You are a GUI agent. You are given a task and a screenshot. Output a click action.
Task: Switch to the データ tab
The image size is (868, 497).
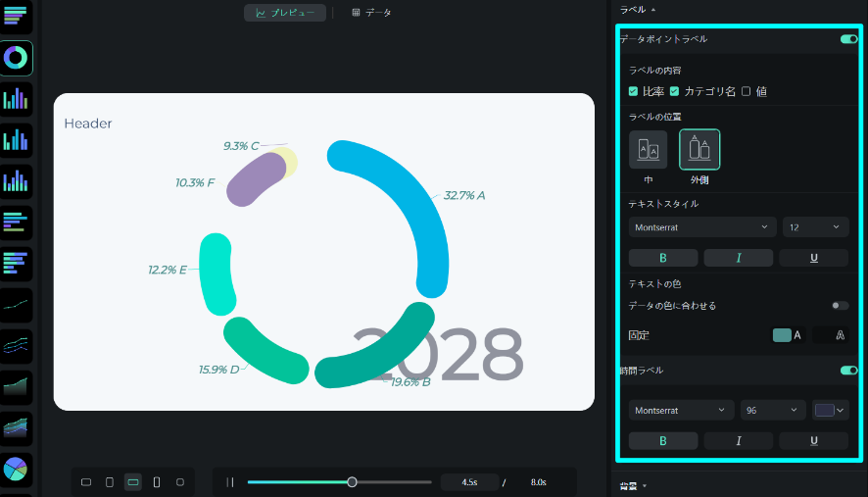371,13
